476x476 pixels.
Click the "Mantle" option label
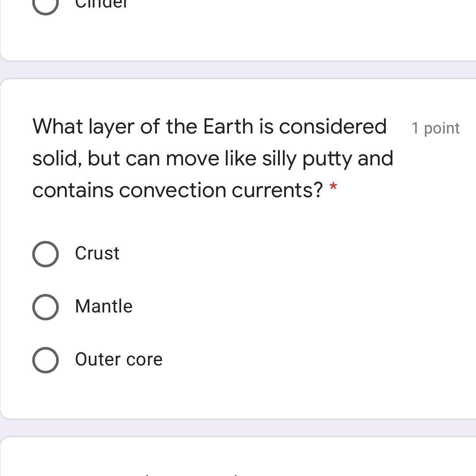click(104, 306)
